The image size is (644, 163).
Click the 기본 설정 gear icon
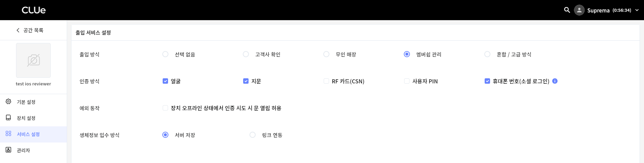coord(8,101)
